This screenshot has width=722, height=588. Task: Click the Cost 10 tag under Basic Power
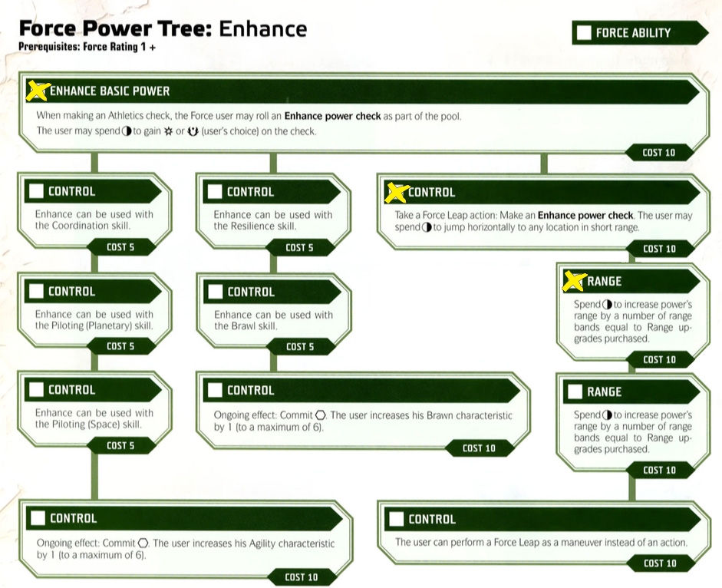pyautogui.click(x=658, y=153)
